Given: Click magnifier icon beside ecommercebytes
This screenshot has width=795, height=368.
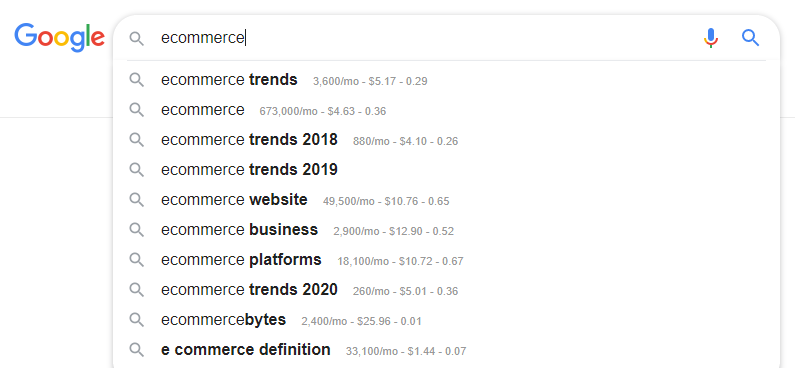Looking at the screenshot, I should (x=136, y=320).
